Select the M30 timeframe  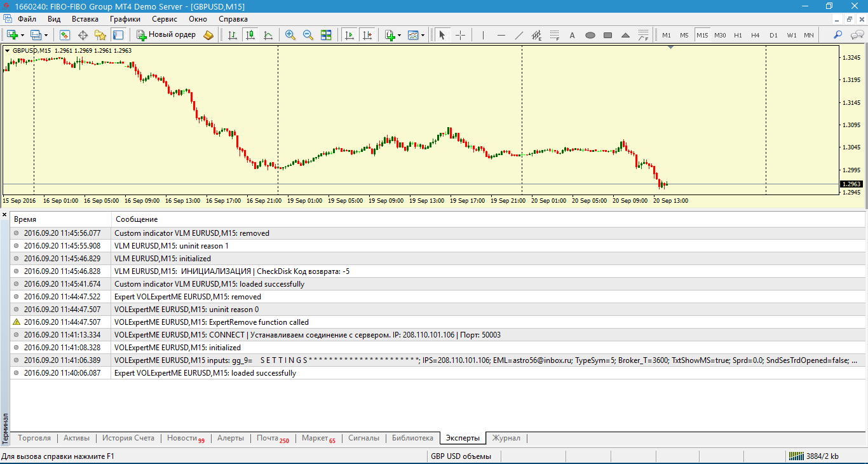(x=720, y=35)
